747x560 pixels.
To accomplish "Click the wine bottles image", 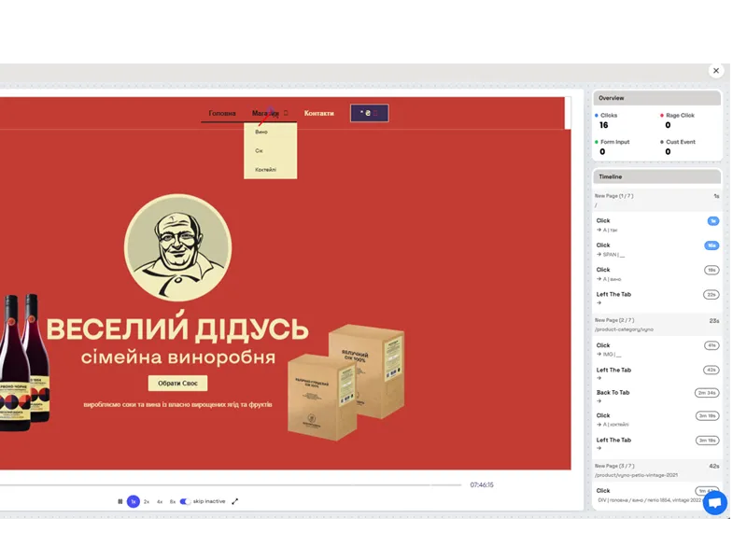I will [24, 362].
